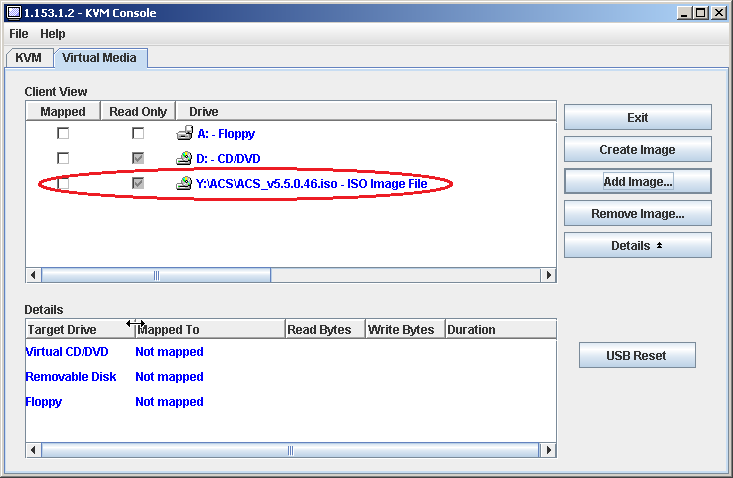Open the Help menu
733x478 pixels.
click(x=53, y=34)
